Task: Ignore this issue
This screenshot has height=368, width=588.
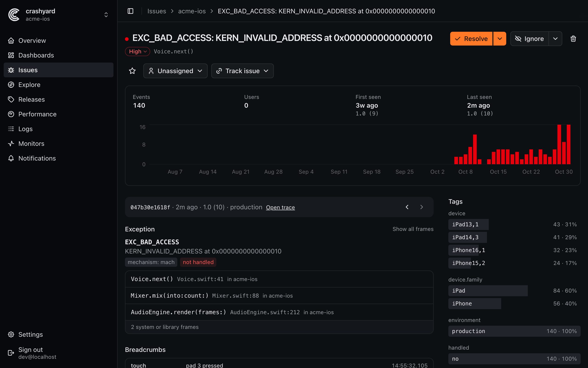Action: click(529, 39)
